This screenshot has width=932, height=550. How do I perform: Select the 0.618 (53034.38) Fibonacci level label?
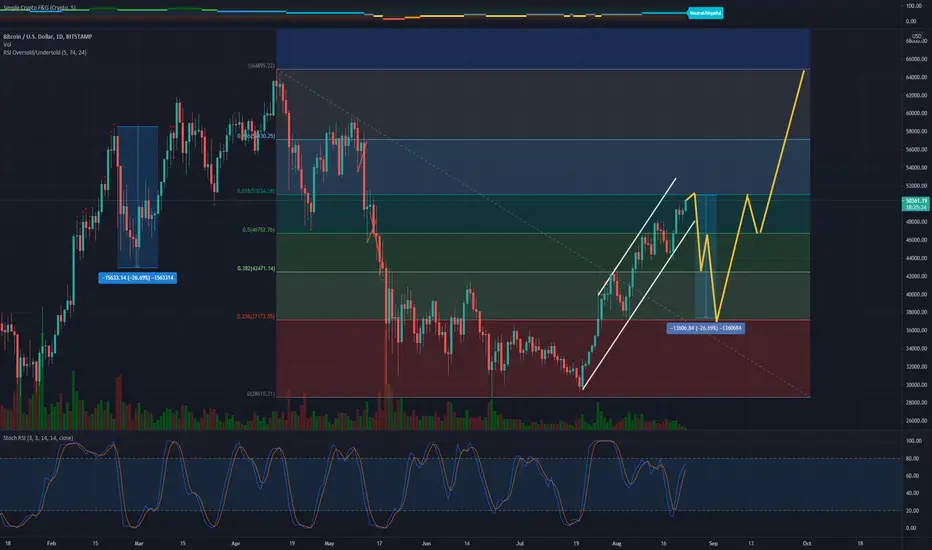[x=256, y=191]
